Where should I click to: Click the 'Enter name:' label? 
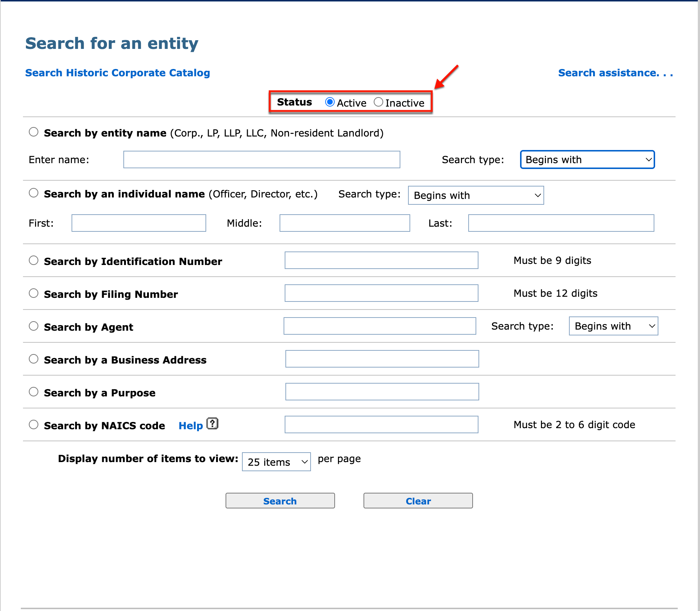coord(59,160)
